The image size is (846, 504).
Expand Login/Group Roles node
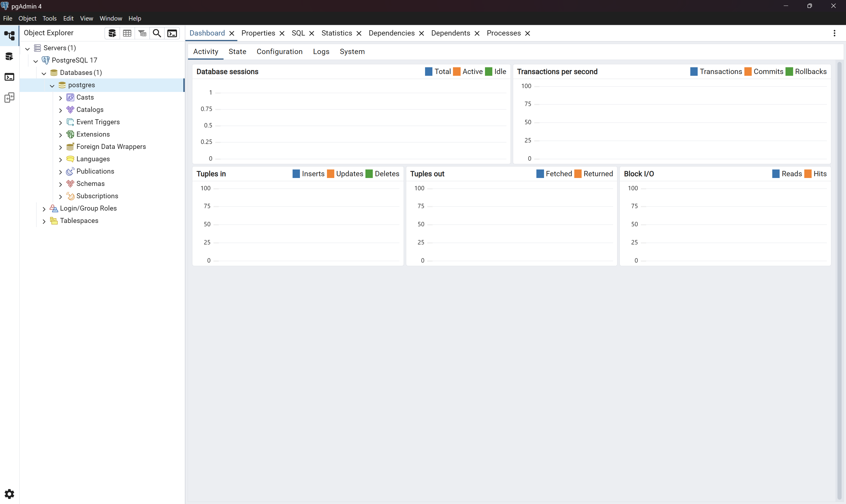click(x=44, y=209)
